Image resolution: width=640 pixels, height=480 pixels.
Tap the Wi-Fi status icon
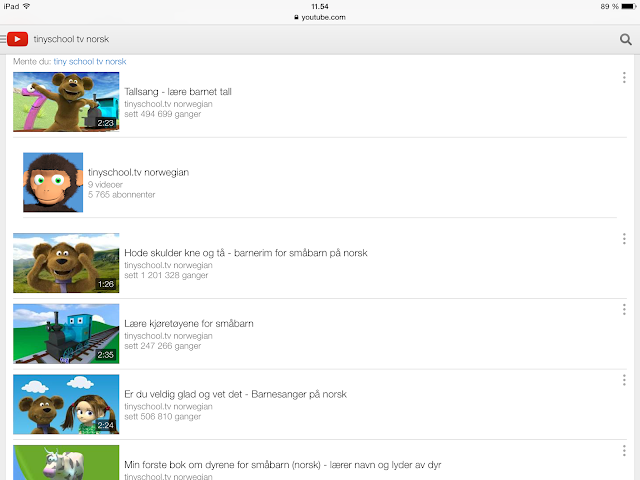[27, 6]
